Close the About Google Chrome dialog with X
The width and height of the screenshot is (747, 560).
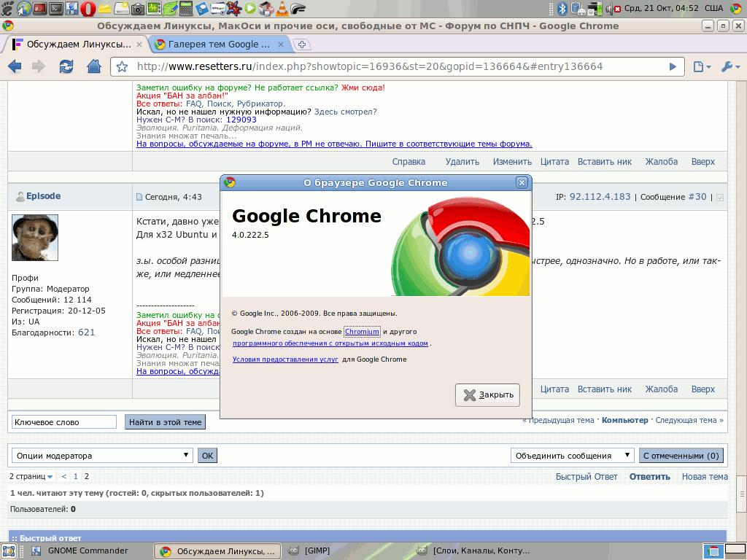point(522,182)
